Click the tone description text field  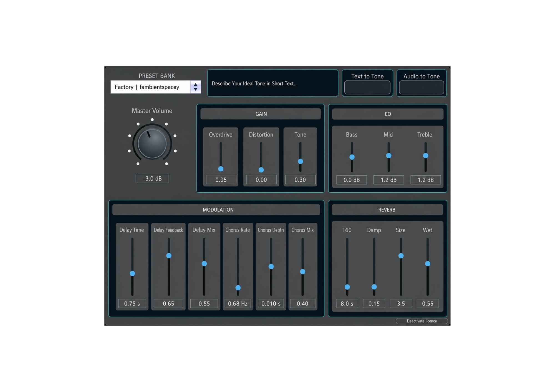273,83
